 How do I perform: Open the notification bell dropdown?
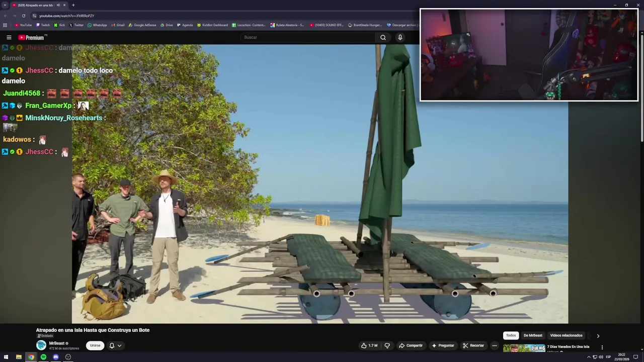[x=115, y=345]
